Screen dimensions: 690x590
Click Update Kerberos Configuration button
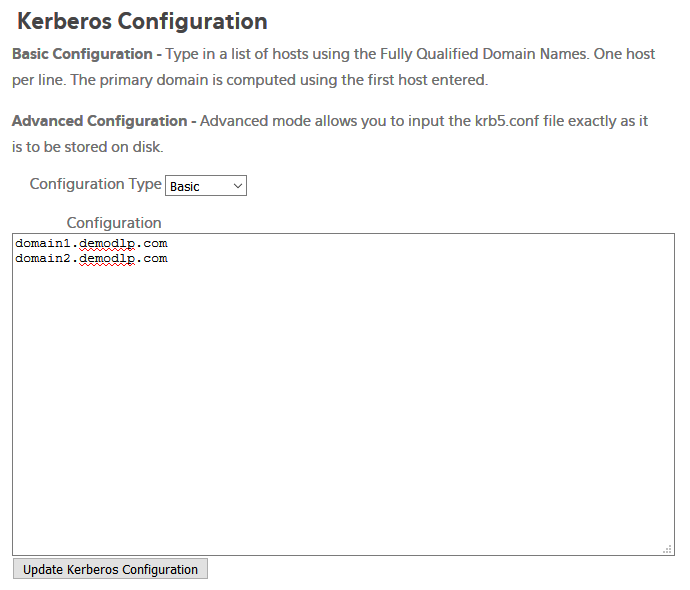[110, 569]
